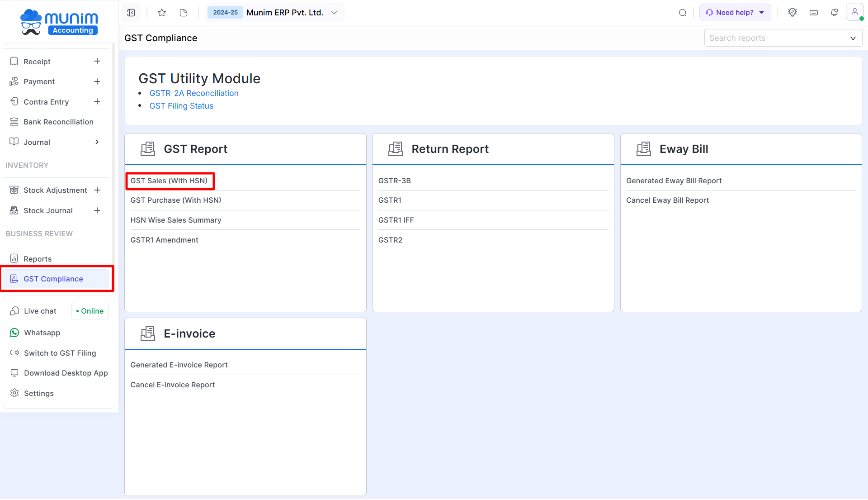Image resolution: width=868 pixels, height=500 pixels.
Task: Click the Payment hand-coin icon
Action: coord(14,81)
